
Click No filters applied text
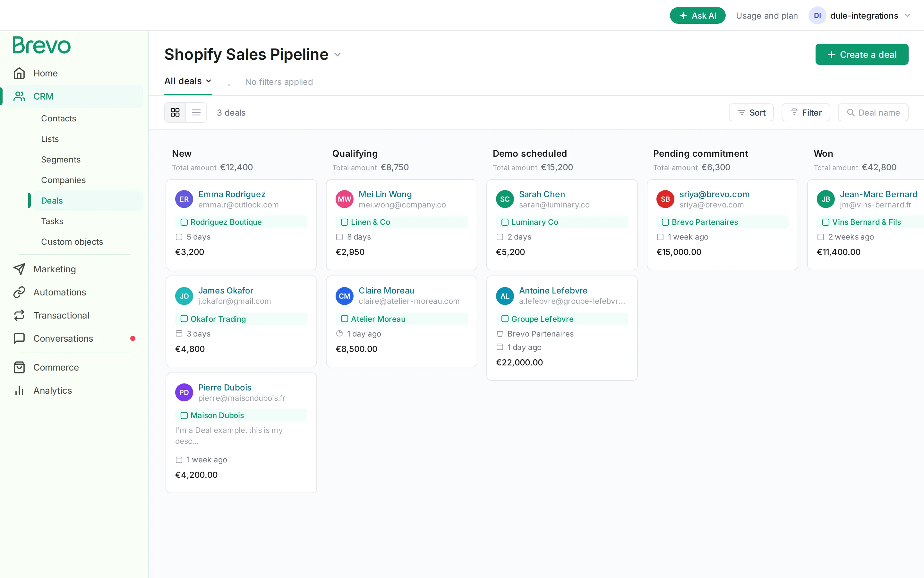click(279, 82)
